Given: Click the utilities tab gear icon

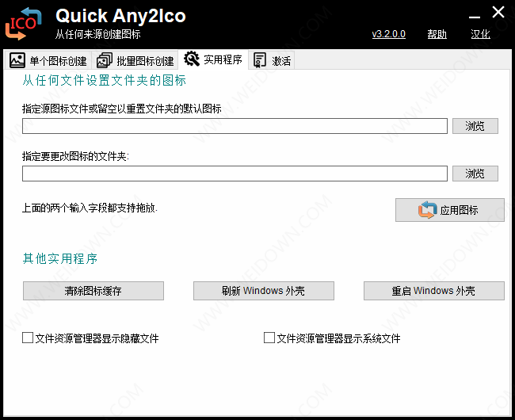Looking at the screenshot, I should [x=192, y=59].
